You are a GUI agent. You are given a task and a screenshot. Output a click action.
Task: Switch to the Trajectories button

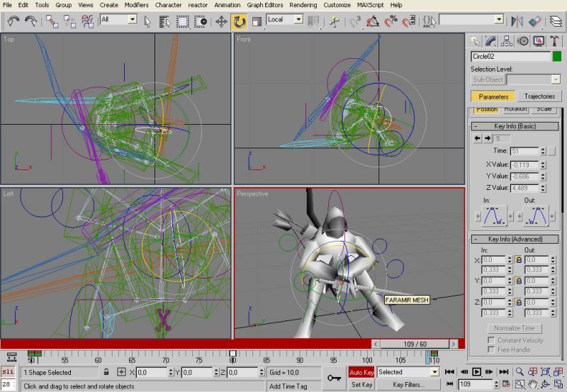539,96
